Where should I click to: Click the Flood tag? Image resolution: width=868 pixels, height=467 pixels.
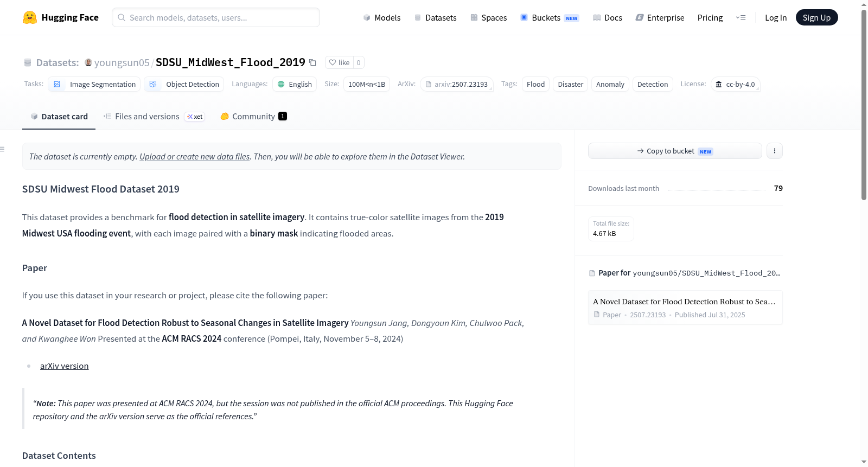pos(535,84)
